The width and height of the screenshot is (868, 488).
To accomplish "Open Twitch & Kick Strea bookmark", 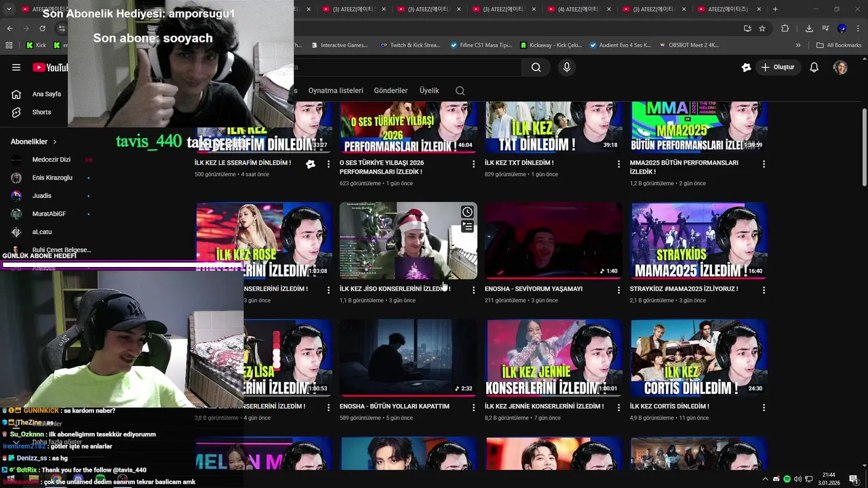I will [x=410, y=45].
